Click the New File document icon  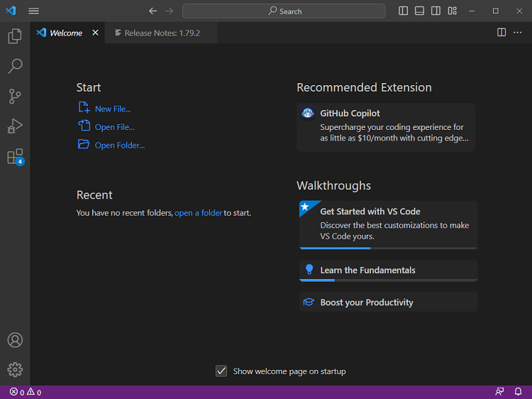pos(84,107)
